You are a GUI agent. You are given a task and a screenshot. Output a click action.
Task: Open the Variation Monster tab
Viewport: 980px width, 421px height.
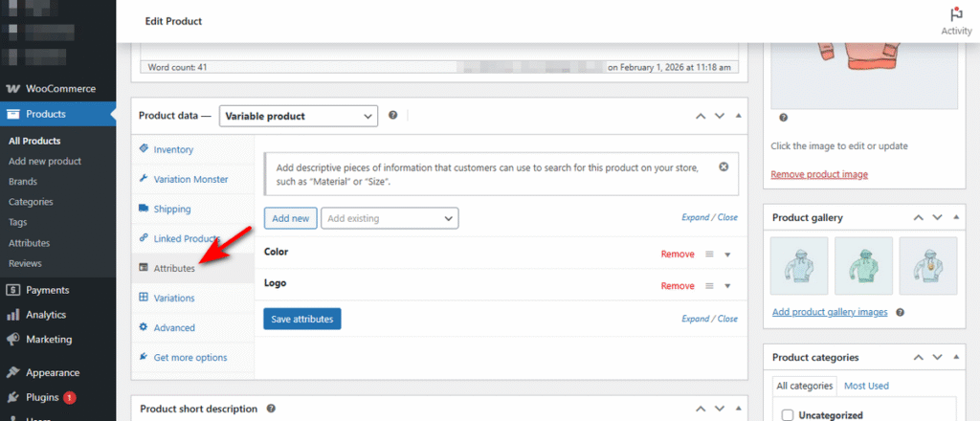coord(192,179)
